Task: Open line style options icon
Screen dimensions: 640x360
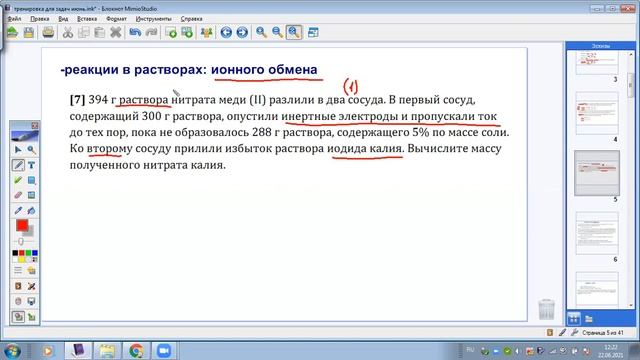Action: 18,270
